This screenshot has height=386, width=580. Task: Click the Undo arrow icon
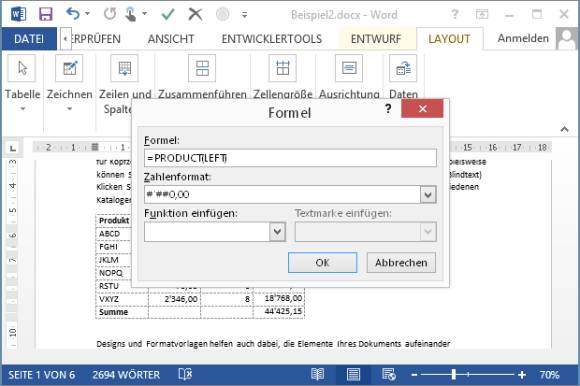pyautogui.click(x=73, y=14)
